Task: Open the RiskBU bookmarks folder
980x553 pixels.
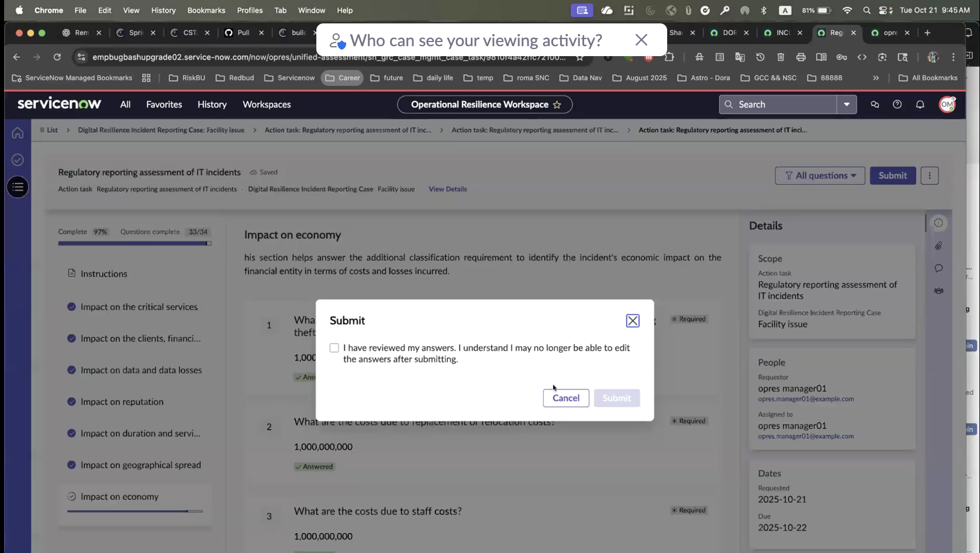Action: (x=187, y=78)
